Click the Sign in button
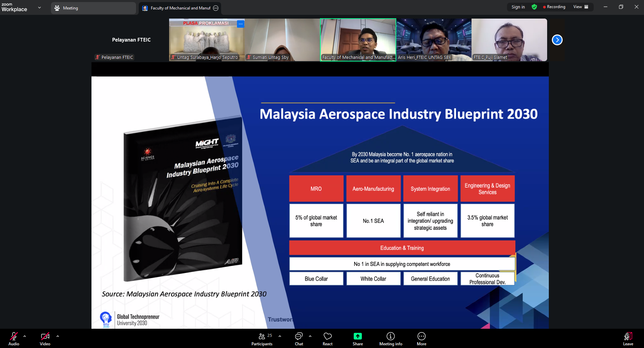Image resolution: width=644 pixels, height=348 pixels. point(518,7)
